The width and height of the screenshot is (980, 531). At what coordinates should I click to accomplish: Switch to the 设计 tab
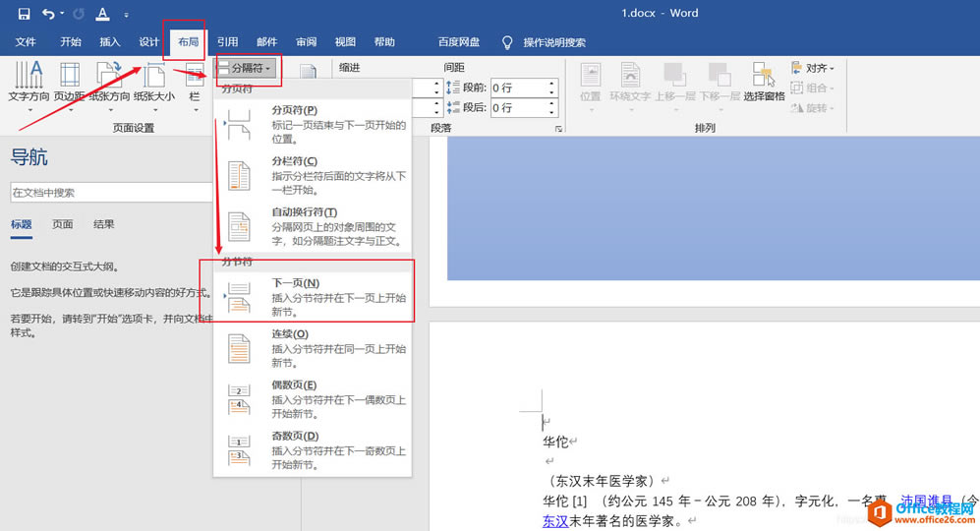coord(148,42)
